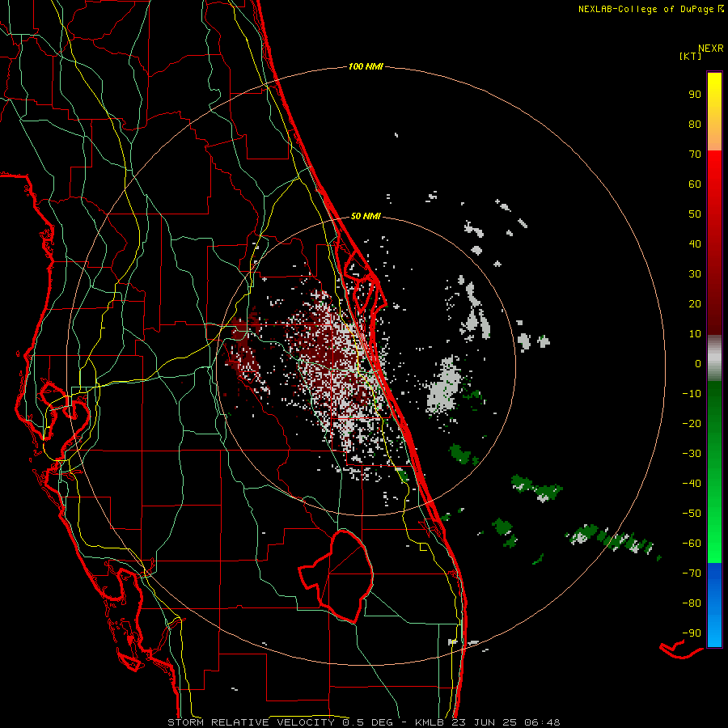This screenshot has width=728, height=728.
Task: Click the positive 20 scale value
Action: [x=695, y=303]
